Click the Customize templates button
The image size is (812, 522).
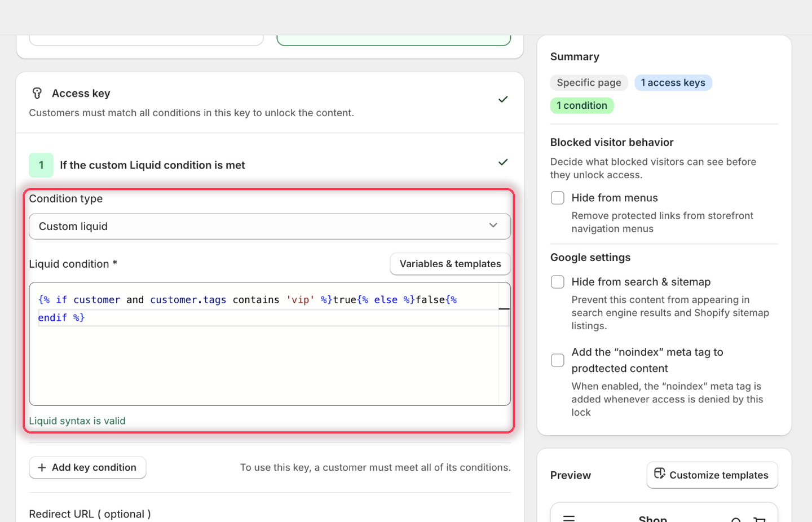click(712, 475)
